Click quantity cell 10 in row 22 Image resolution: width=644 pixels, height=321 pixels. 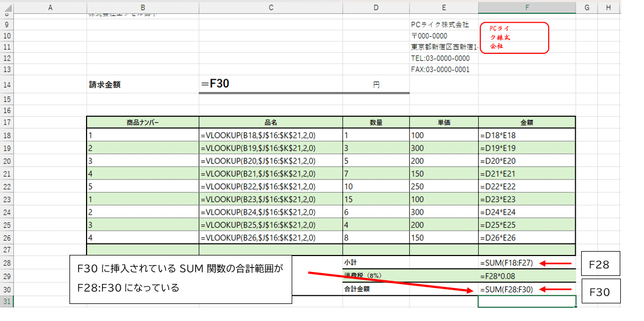pos(376,186)
